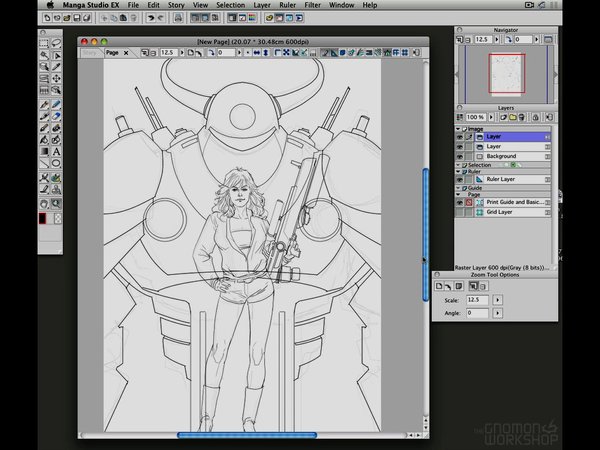Select the Gradient tool
The height and width of the screenshot is (450, 600).
point(44,152)
